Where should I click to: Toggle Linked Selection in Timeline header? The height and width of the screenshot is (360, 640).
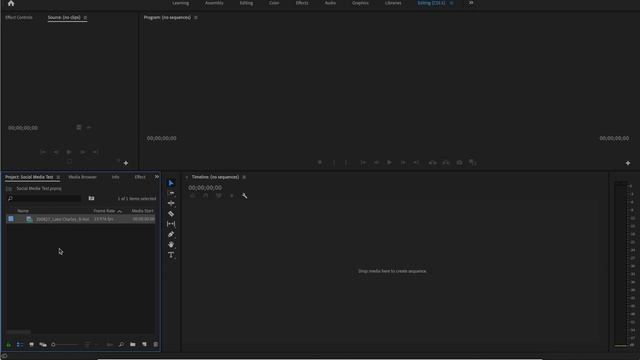pyautogui.click(x=219, y=196)
